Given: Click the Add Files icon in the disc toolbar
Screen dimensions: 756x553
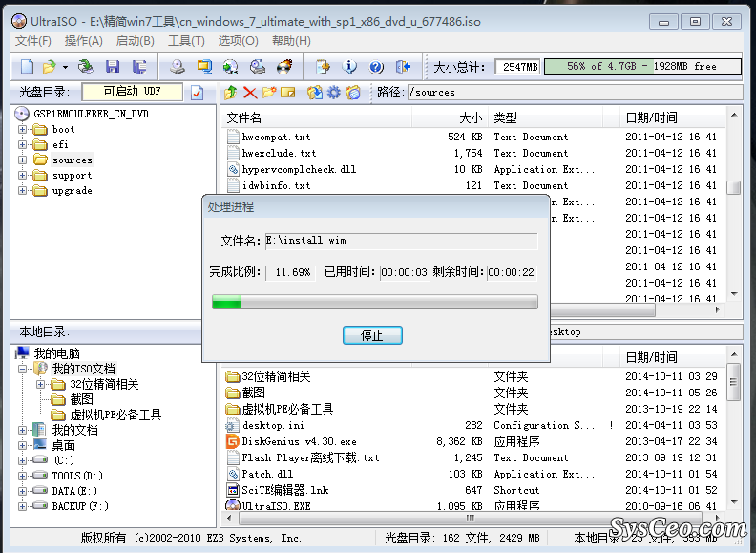Looking at the screenshot, I should click(314, 92).
